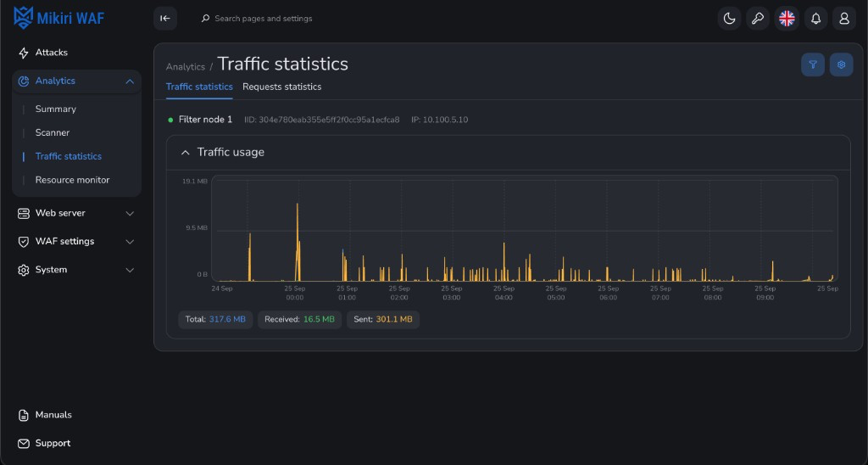Toggle the Sent 301.1 MB series

383,319
